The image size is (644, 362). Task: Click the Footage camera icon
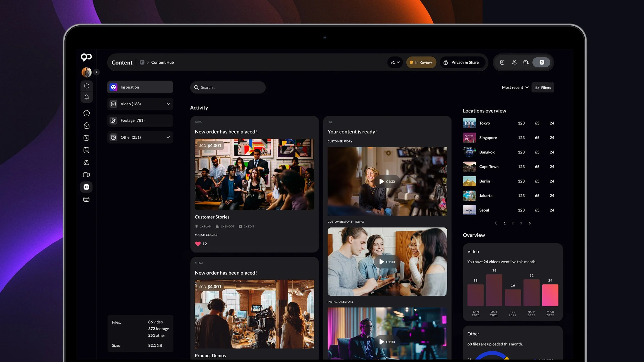(x=113, y=120)
